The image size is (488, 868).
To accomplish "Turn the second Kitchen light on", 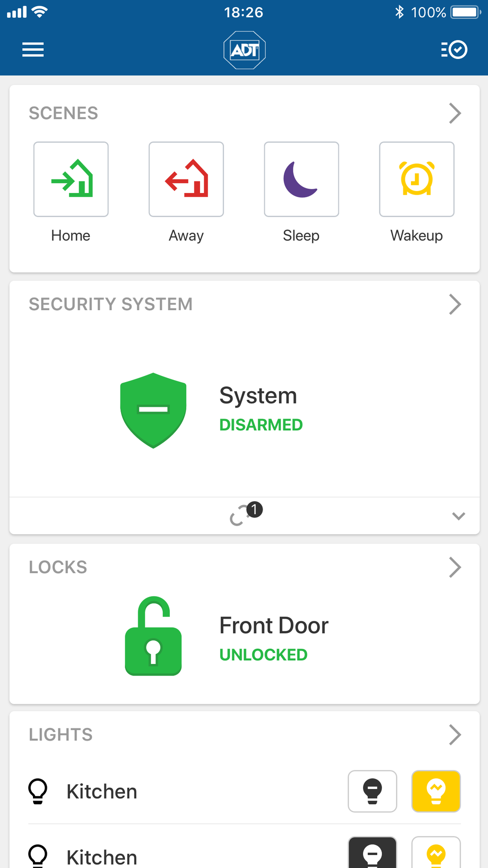I will 436,854.
